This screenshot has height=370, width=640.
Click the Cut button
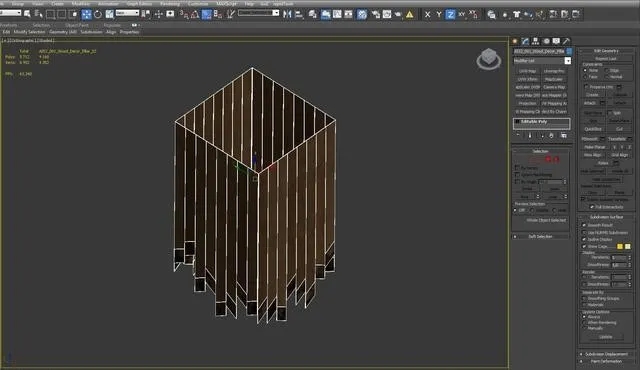point(620,129)
